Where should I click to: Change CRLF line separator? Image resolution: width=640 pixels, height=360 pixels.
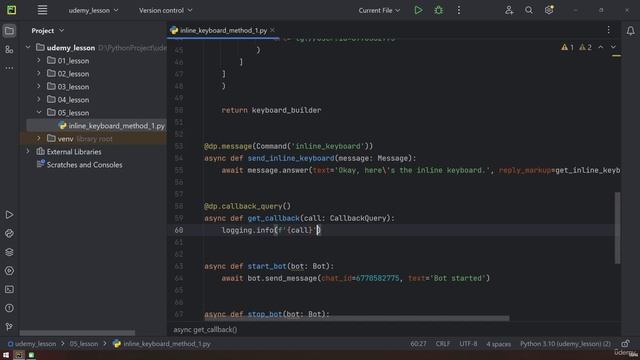click(443, 344)
